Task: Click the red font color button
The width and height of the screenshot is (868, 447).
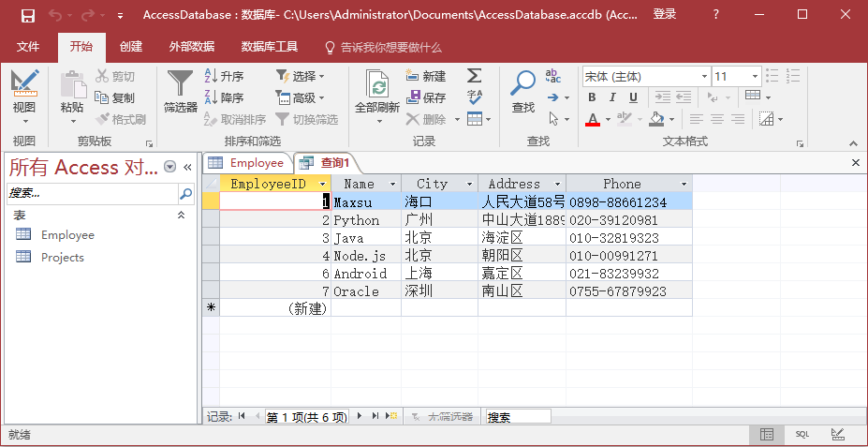Action: pyautogui.click(x=592, y=119)
